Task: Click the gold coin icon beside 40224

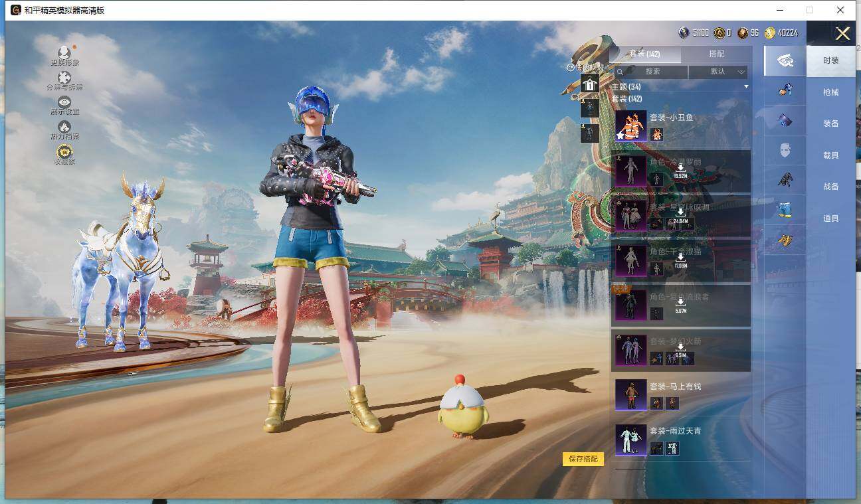Action: click(x=770, y=33)
